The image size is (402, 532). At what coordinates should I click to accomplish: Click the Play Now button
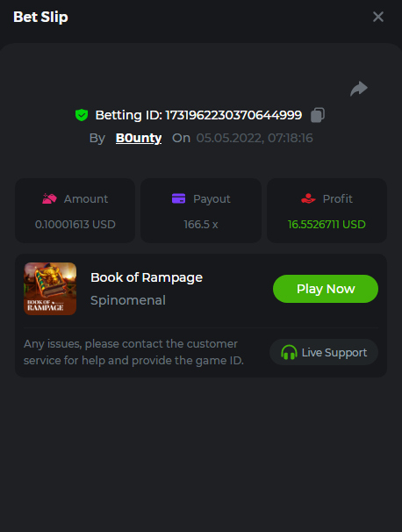[326, 289]
